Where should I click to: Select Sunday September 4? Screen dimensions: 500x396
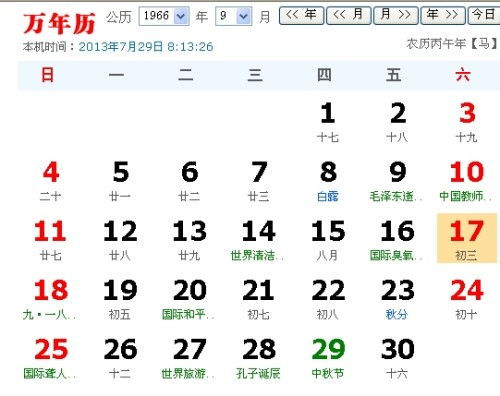[x=51, y=181]
